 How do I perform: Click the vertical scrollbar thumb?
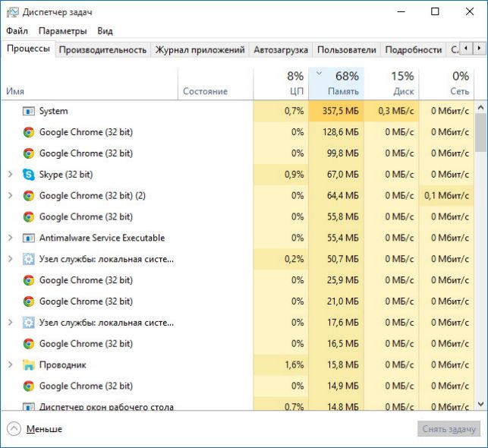481,132
